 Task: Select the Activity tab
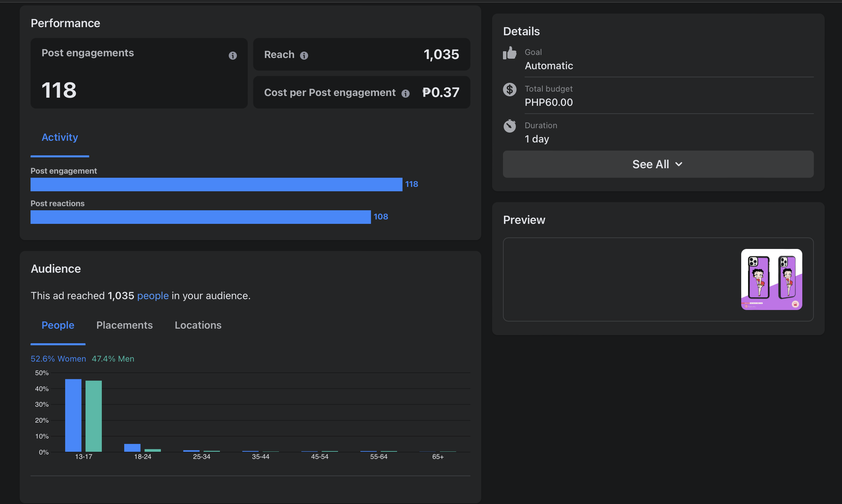coord(60,137)
